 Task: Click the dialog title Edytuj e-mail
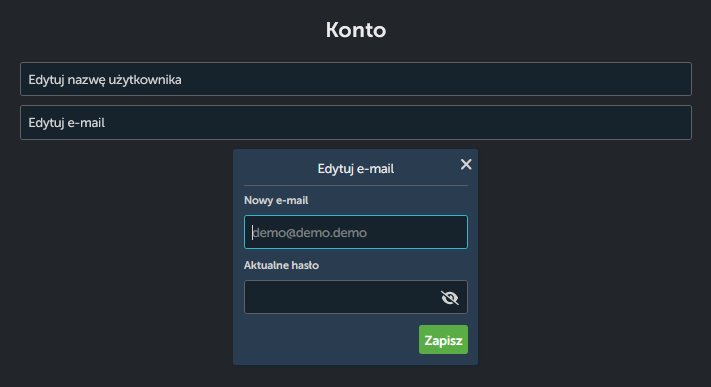[356, 169]
